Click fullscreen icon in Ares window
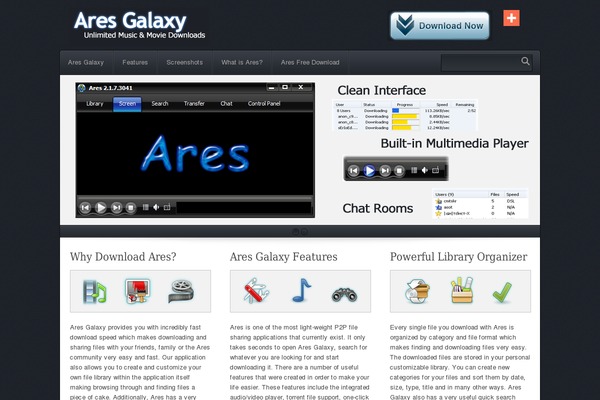Viewport: 600px width, 400px height. (167, 207)
